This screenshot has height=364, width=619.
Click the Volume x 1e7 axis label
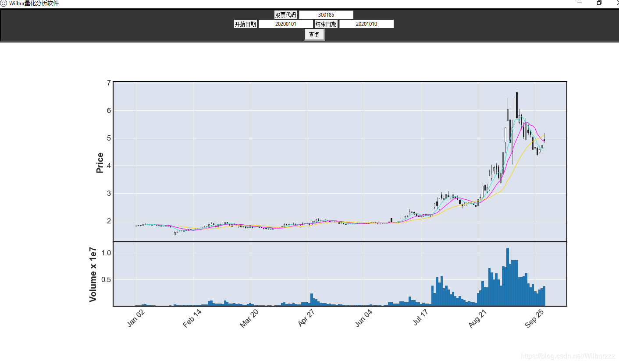tap(93, 275)
